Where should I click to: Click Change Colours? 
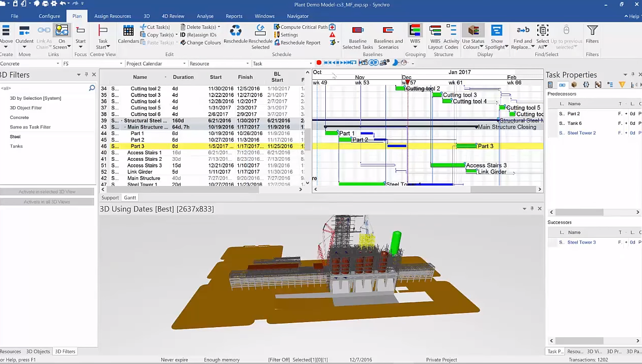pos(200,42)
